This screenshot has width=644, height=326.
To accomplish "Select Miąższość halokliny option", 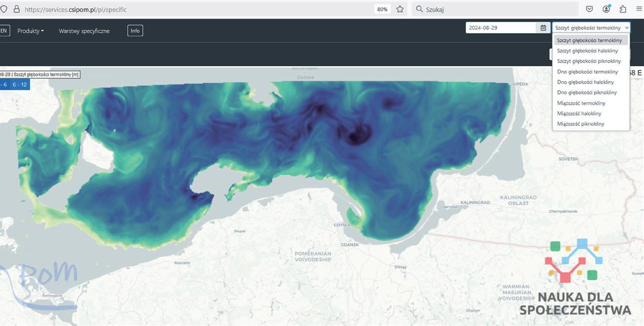I will [591, 113].
